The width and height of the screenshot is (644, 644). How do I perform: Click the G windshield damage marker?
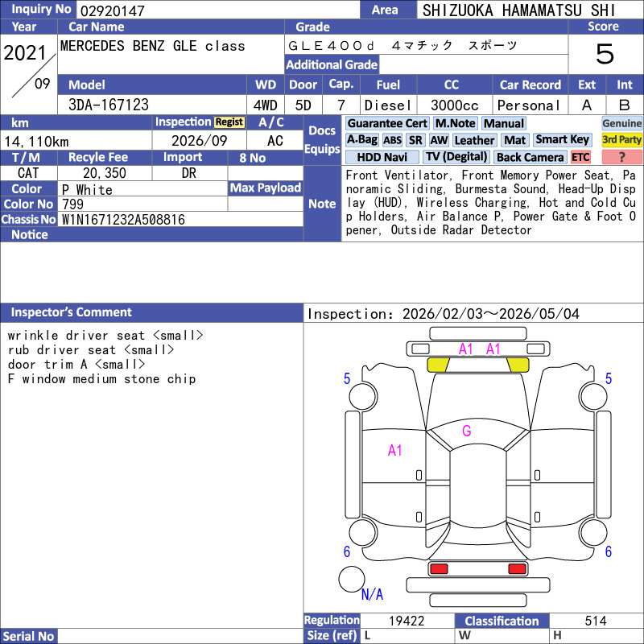(x=466, y=431)
